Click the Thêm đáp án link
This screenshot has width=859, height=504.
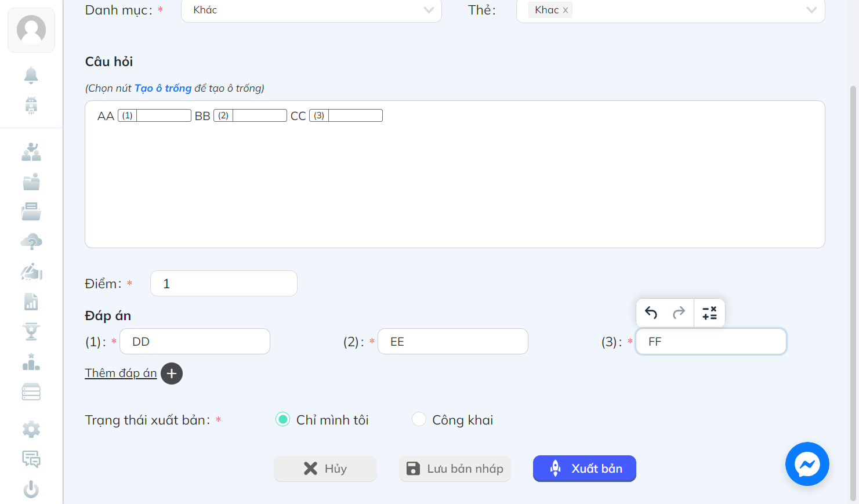[121, 373]
